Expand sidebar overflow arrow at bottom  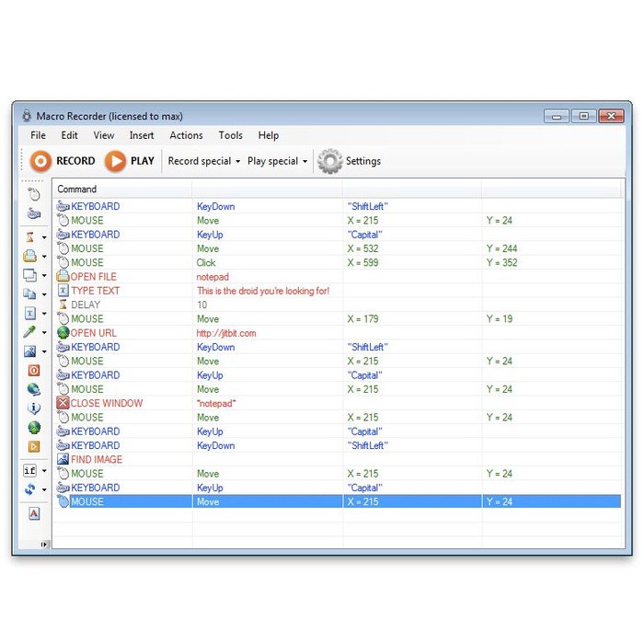pyautogui.click(x=44, y=545)
